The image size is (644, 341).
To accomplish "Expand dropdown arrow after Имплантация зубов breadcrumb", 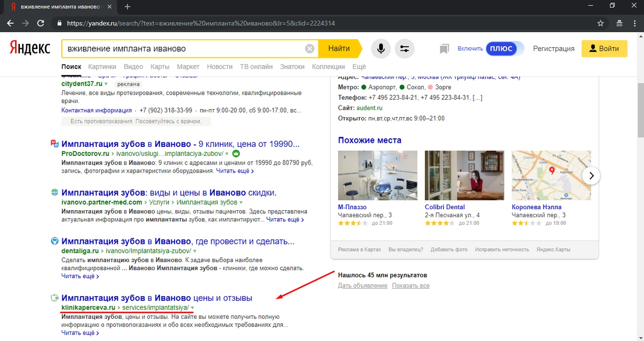I will coord(241,202).
